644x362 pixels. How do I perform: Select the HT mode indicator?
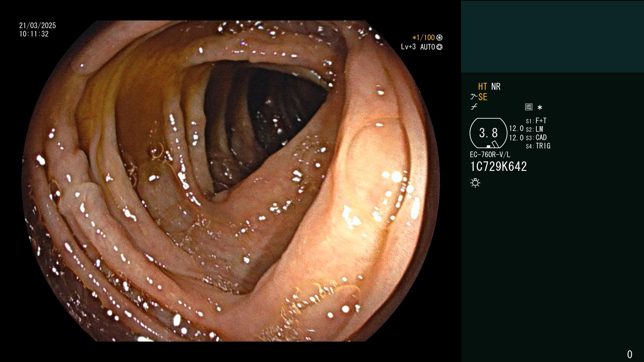click(483, 86)
